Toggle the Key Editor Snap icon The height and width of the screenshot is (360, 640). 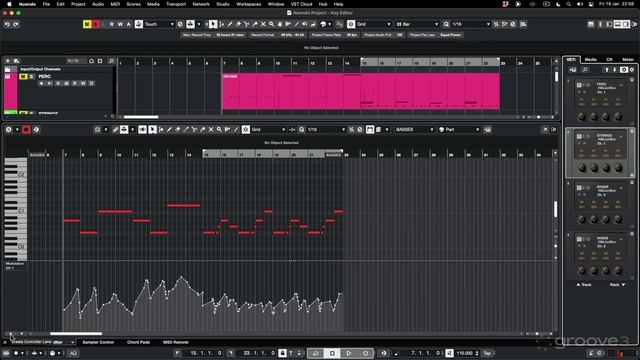tap(245, 130)
